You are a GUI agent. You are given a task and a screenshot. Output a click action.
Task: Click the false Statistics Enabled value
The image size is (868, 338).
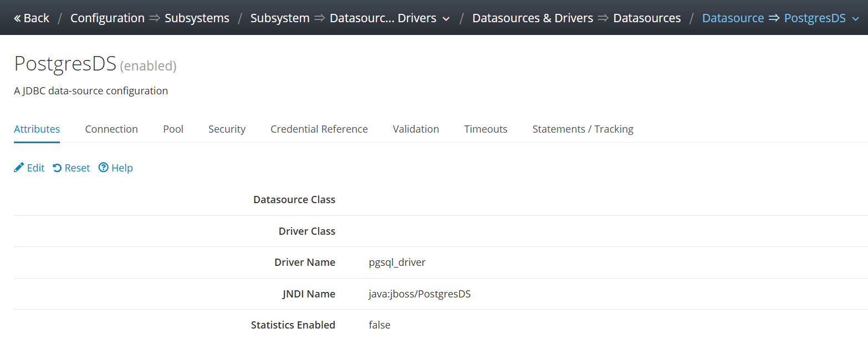pyautogui.click(x=380, y=325)
